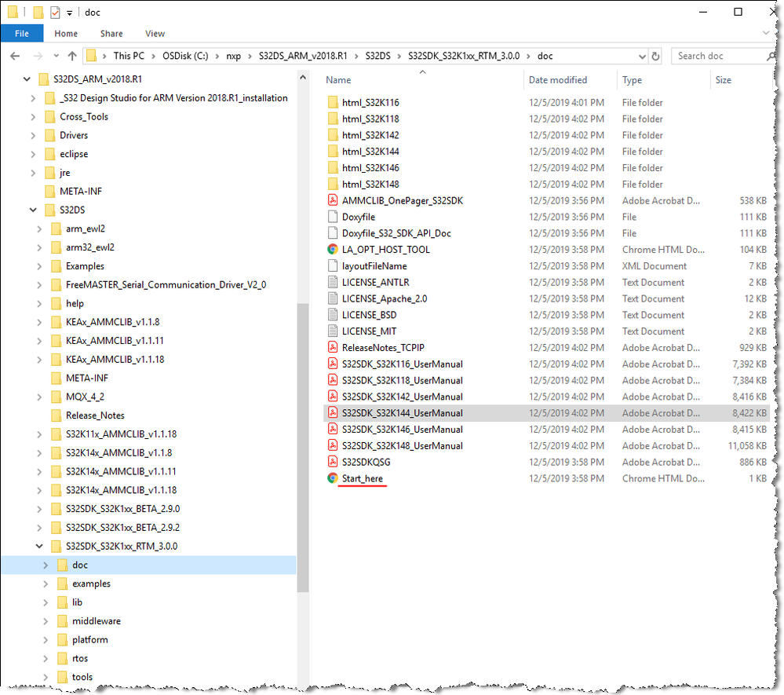
Task: Expand the Cross_Tools tree node
Action: (x=33, y=116)
